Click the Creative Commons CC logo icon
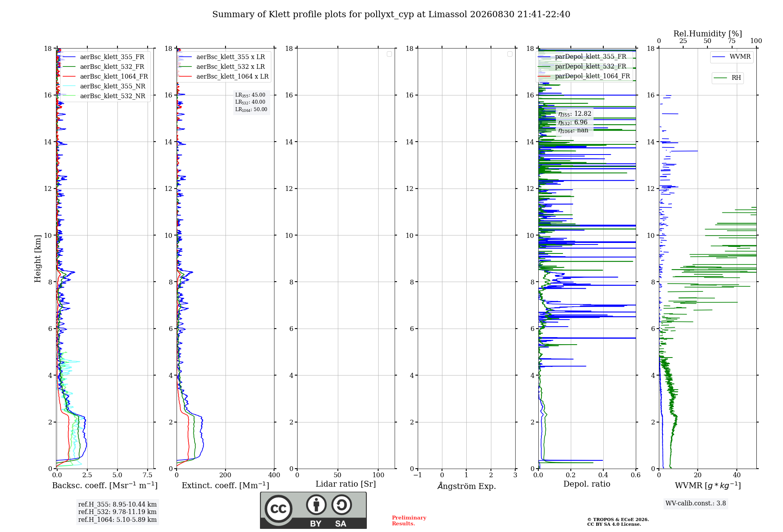783x532 pixels. click(278, 509)
